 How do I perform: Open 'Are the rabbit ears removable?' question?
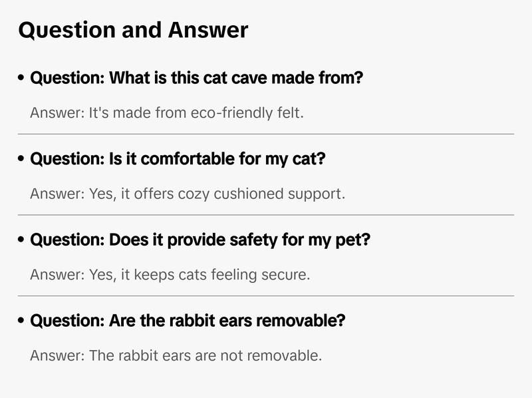[x=188, y=321]
